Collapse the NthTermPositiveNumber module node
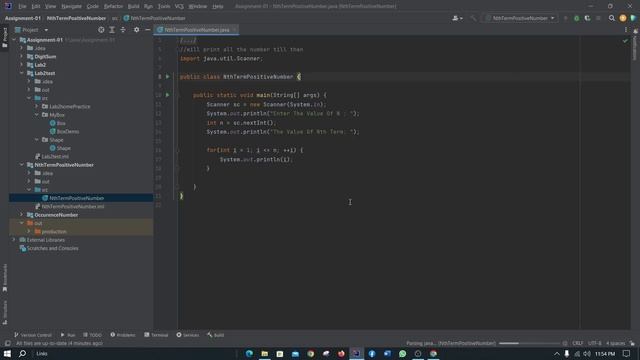Image resolution: width=640 pixels, height=360 pixels. point(22,164)
